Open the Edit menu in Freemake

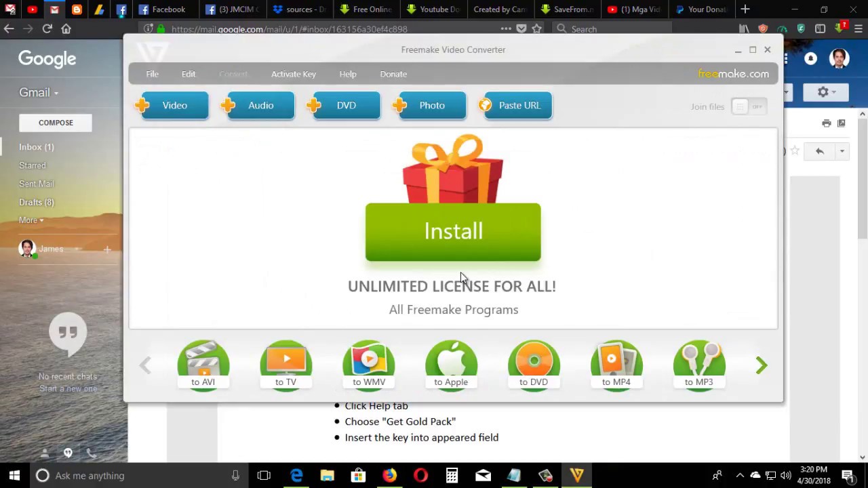pos(189,74)
